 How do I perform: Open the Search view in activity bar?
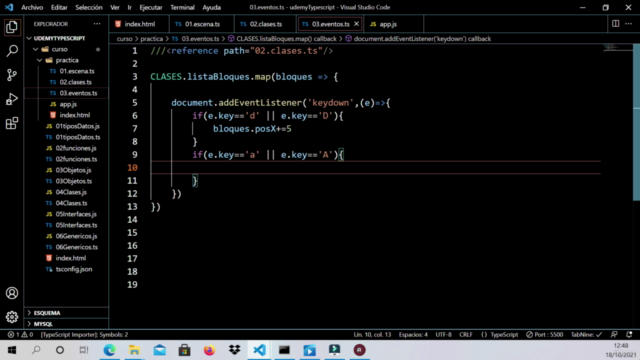[x=12, y=51]
